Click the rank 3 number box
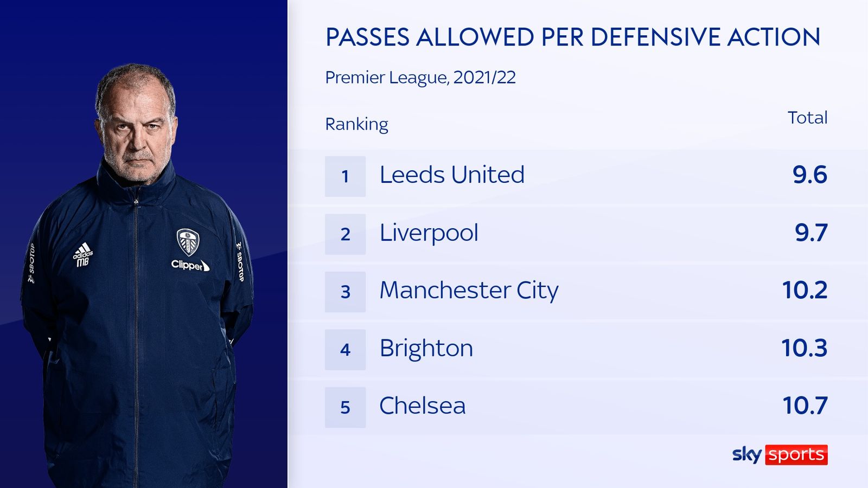 coord(345,292)
